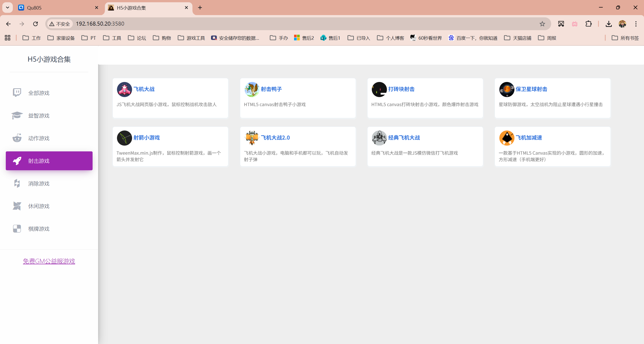The image size is (644, 344).
Task: Open the 休闲游戏 category icon
Action: 17,206
